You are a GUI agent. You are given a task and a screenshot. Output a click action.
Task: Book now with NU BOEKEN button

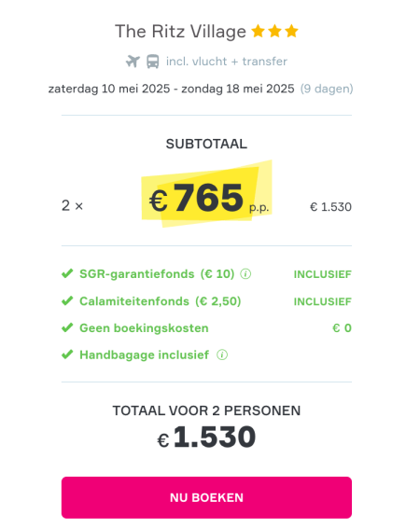pos(206,497)
